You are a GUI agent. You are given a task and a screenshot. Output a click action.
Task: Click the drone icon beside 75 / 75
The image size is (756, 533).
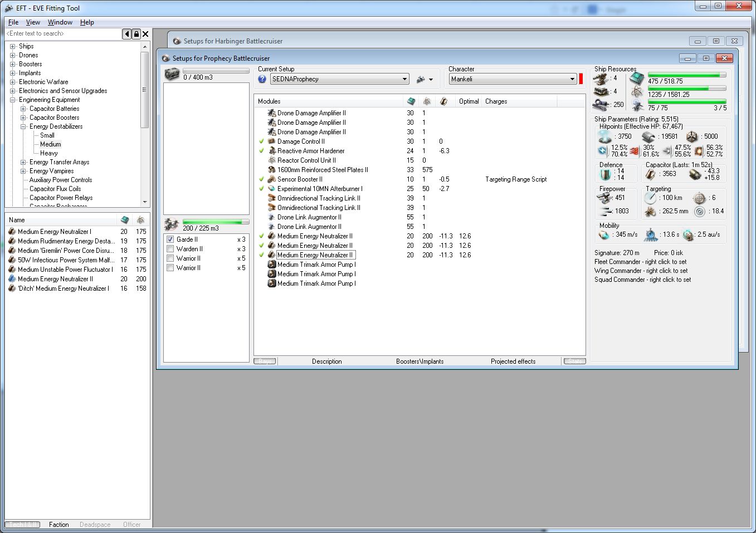637,105
